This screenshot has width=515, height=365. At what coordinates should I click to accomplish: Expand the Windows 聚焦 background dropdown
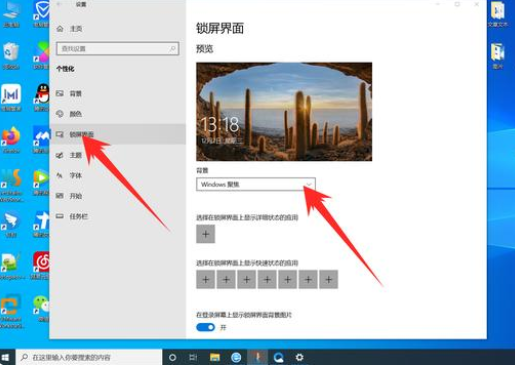pos(256,184)
